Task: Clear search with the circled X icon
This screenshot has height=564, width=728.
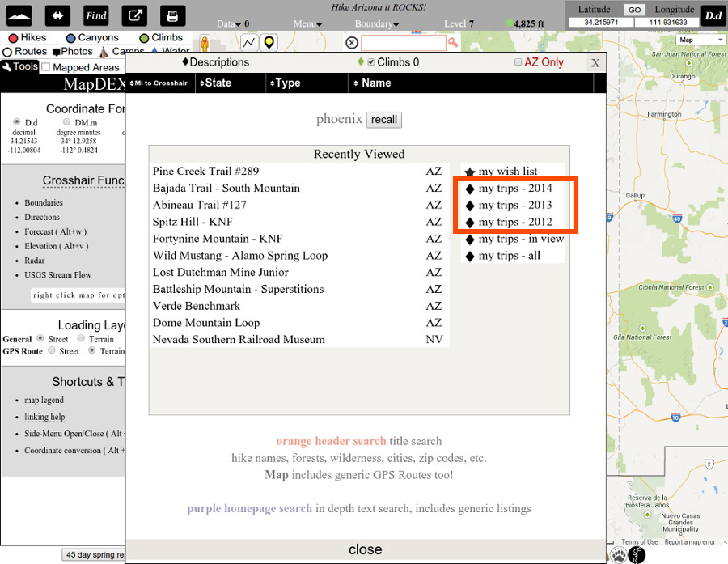Action: click(x=352, y=43)
